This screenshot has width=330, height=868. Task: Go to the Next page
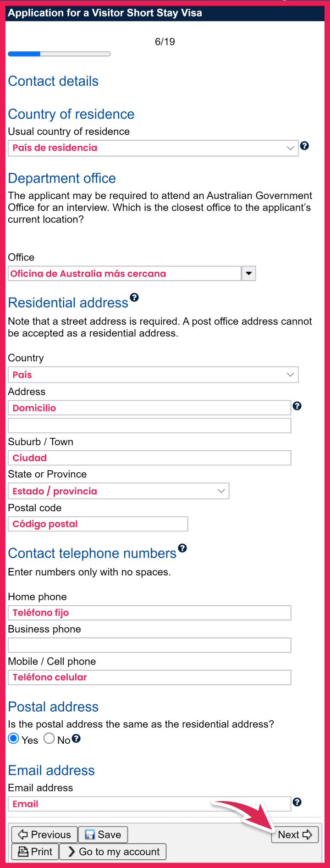(x=295, y=835)
